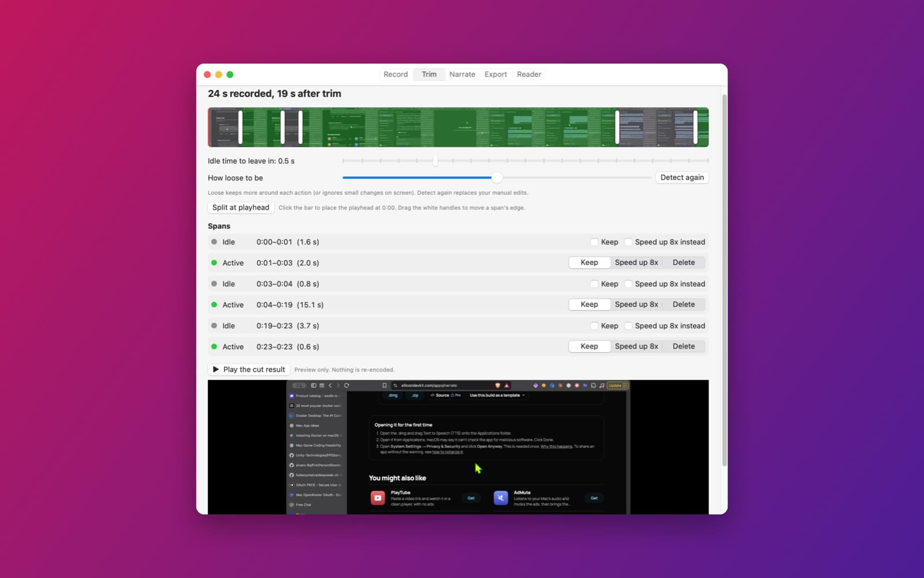This screenshot has height=578, width=924.
Task: Click the window's vertical scrollbar
Action: (x=724, y=280)
